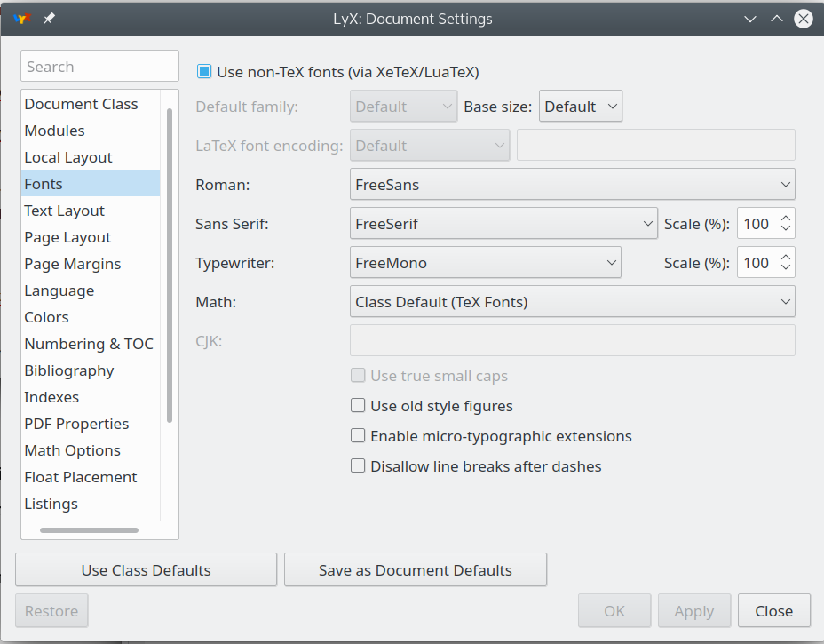Click Save as Document Defaults

pos(415,570)
